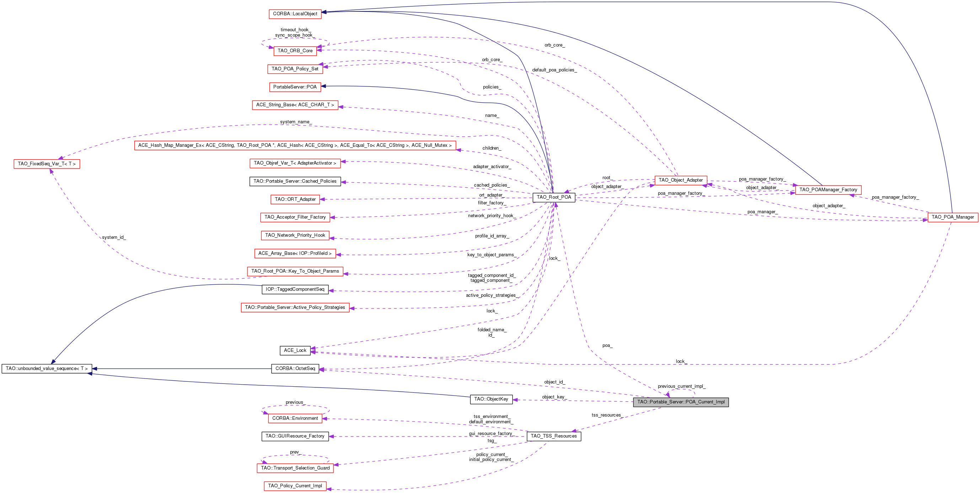Click the TAO_FixedSeq_Var_T< T > node
The width and height of the screenshot is (980, 493).
click(x=47, y=164)
